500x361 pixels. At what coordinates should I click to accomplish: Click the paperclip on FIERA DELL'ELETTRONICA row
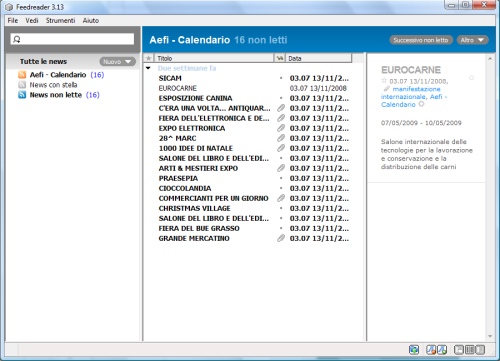point(281,118)
